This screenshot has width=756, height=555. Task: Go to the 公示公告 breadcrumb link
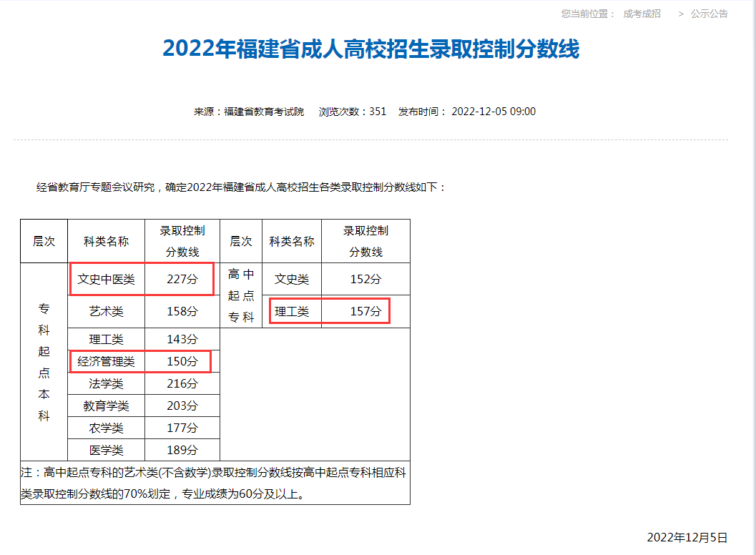(x=709, y=14)
